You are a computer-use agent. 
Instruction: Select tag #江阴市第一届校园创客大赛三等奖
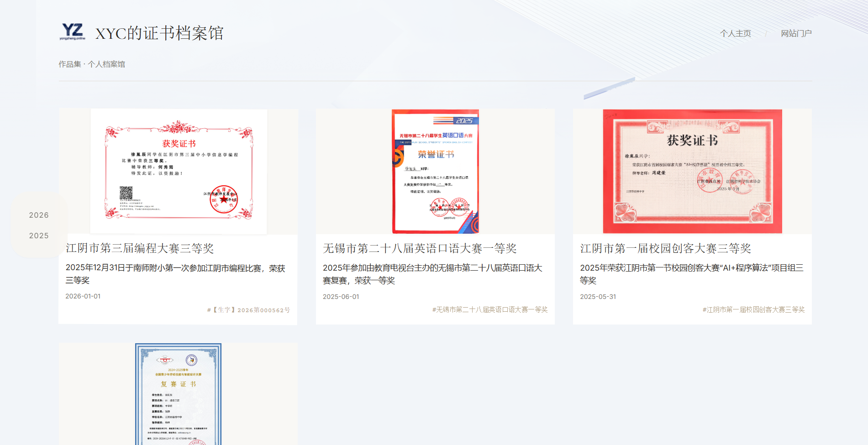753,309
